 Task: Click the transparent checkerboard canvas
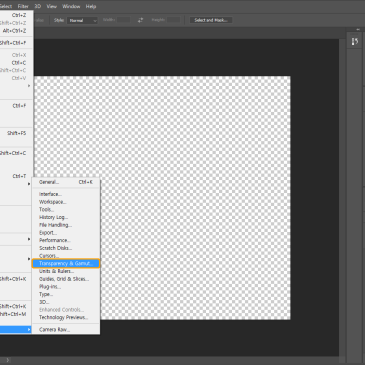pyautogui.click(x=195, y=198)
